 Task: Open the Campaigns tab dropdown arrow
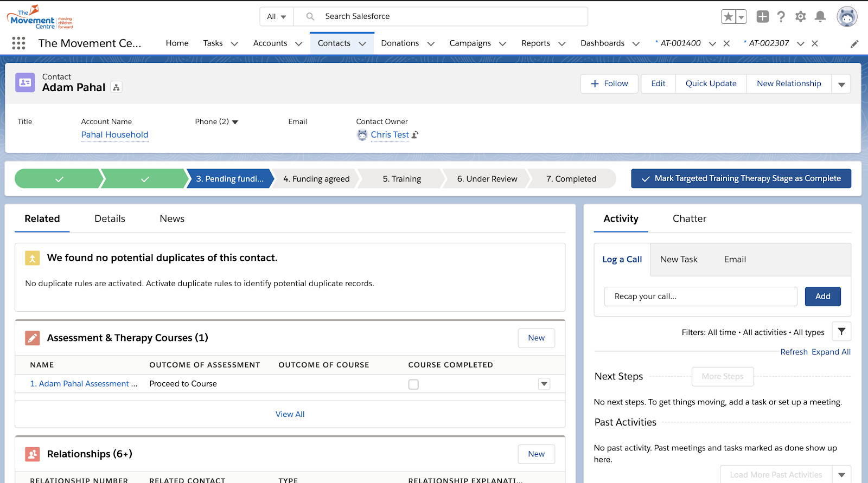click(x=502, y=44)
